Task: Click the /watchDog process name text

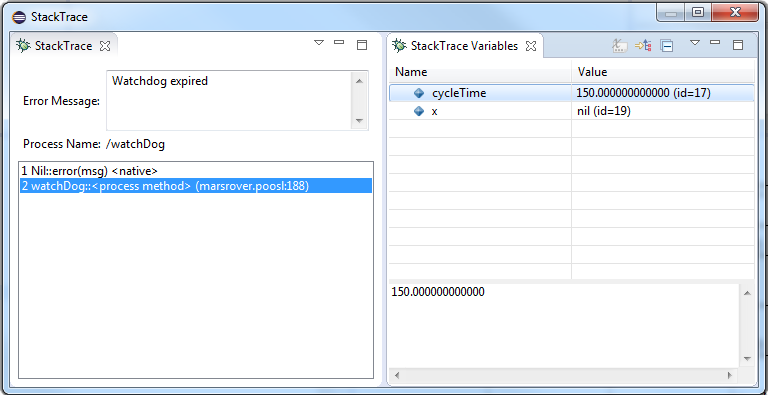Action: coord(135,144)
